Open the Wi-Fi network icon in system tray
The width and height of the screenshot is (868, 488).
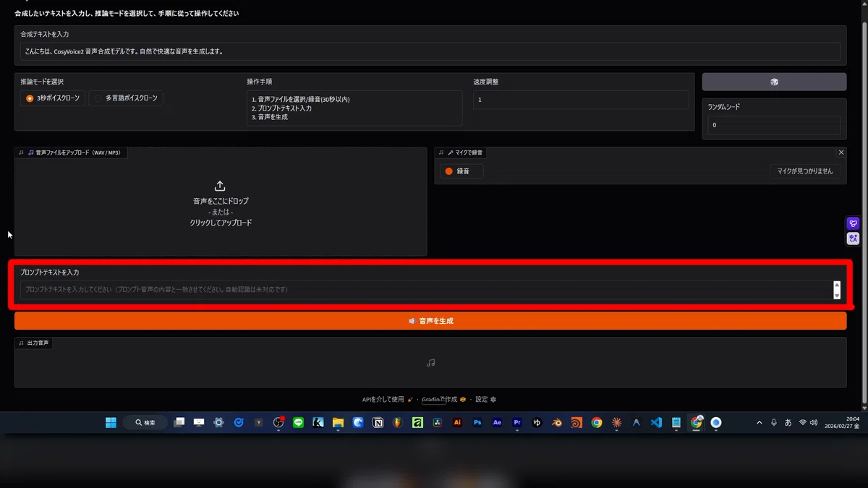coord(802,423)
